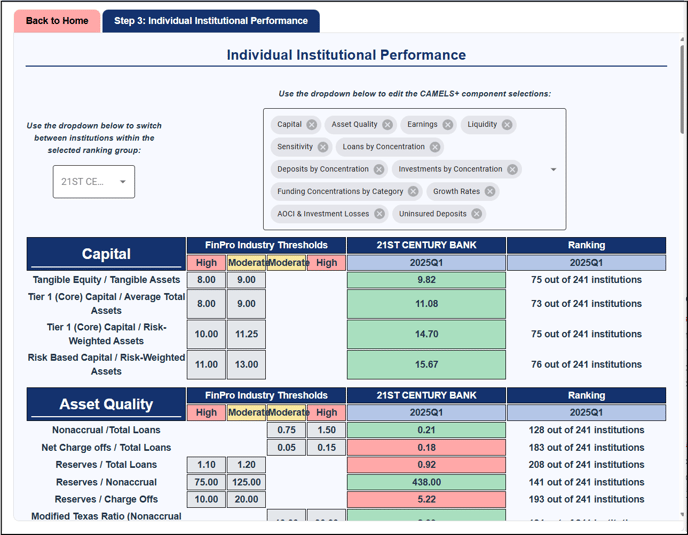Viewport: 688px width, 535px height.
Task: Click the green 438.00 value cell
Action: pos(426,482)
